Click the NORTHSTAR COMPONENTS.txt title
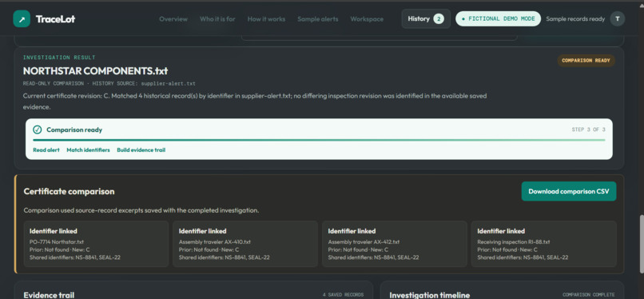This screenshot has width=644, height=299. [x=95, y=70]
